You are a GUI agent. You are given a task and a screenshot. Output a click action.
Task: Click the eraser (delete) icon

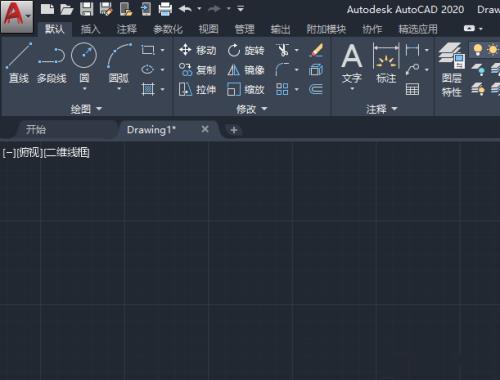(316, 50)
